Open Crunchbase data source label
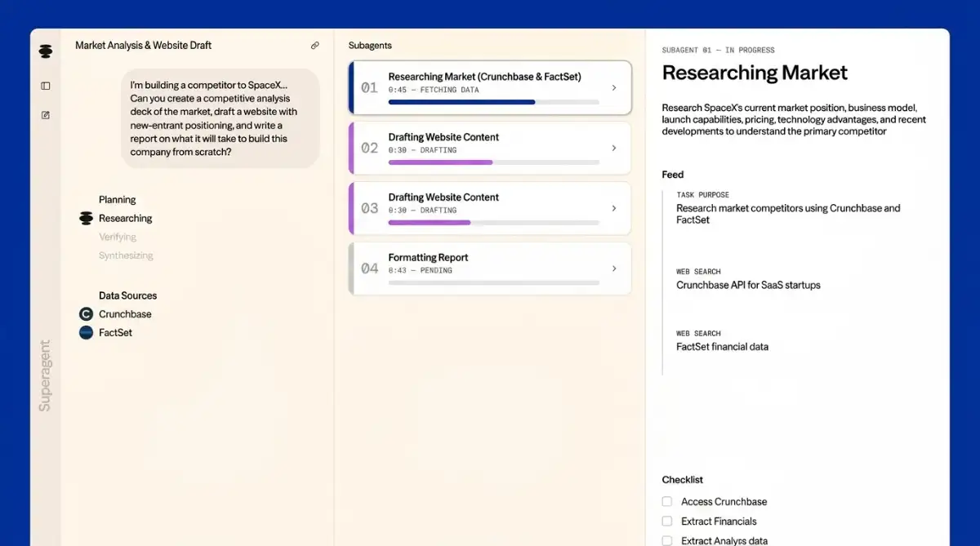The width and height of the screenshot is (980, 546). coord(125,314)
